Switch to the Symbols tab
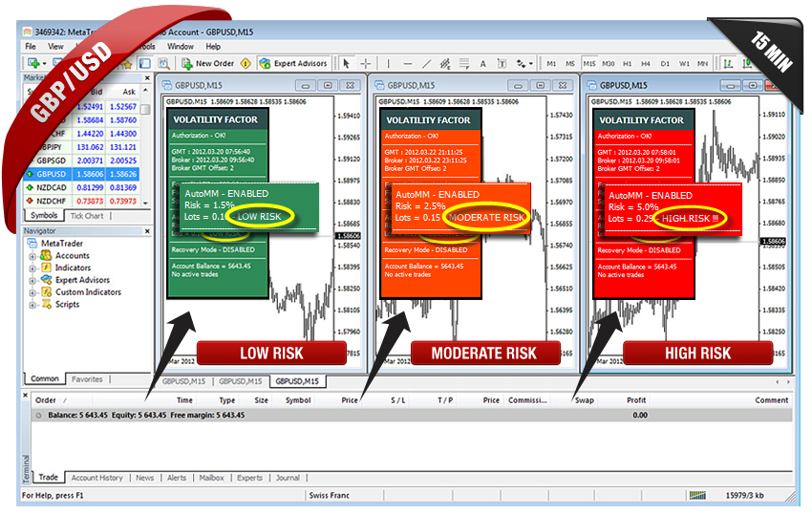The image size is (812, 515). [44, 215]
